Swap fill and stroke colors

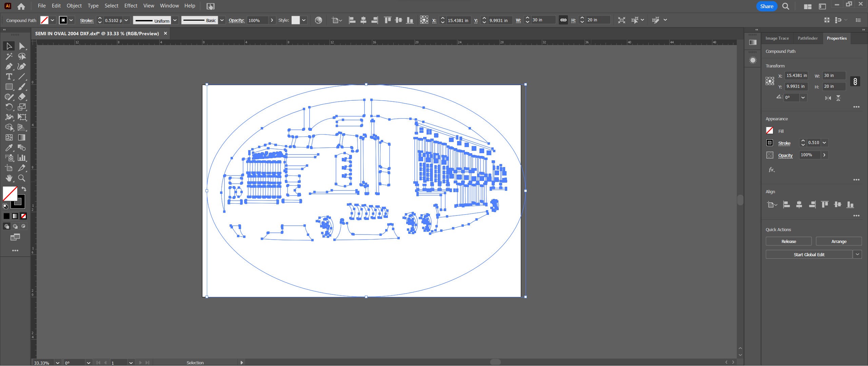23,189
